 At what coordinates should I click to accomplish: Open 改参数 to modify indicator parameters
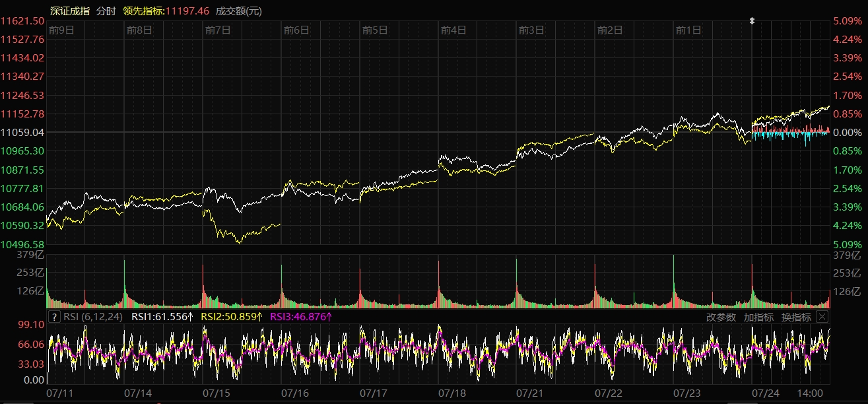[720, 317]
